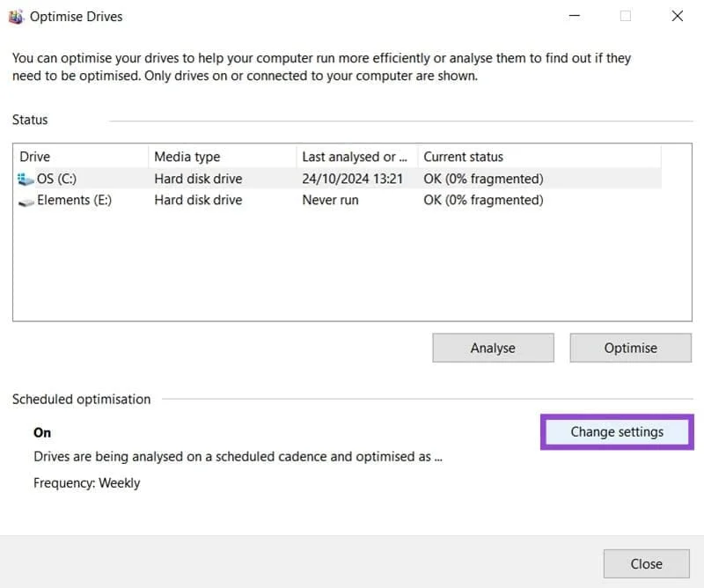The width and height of the screenshot is (704, 588).
Task: Click the OS (C:) drive icon
Action: coord(26,180)
